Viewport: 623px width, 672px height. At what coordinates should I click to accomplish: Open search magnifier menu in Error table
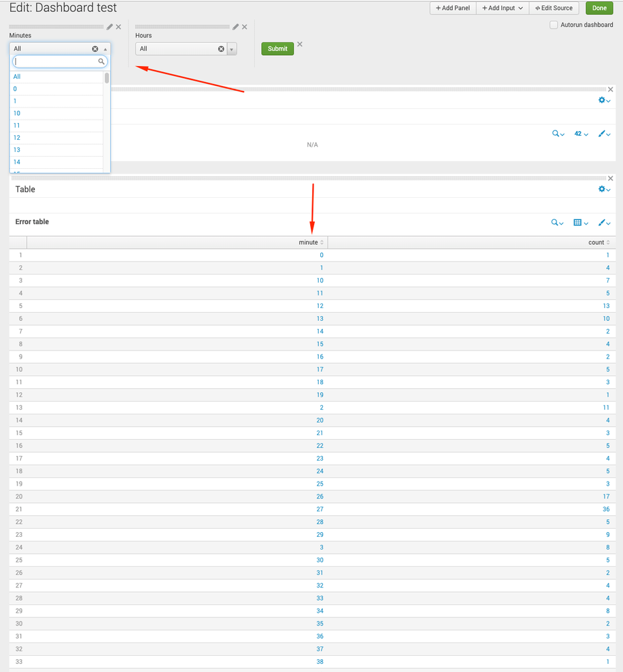[x=557, y=223]
